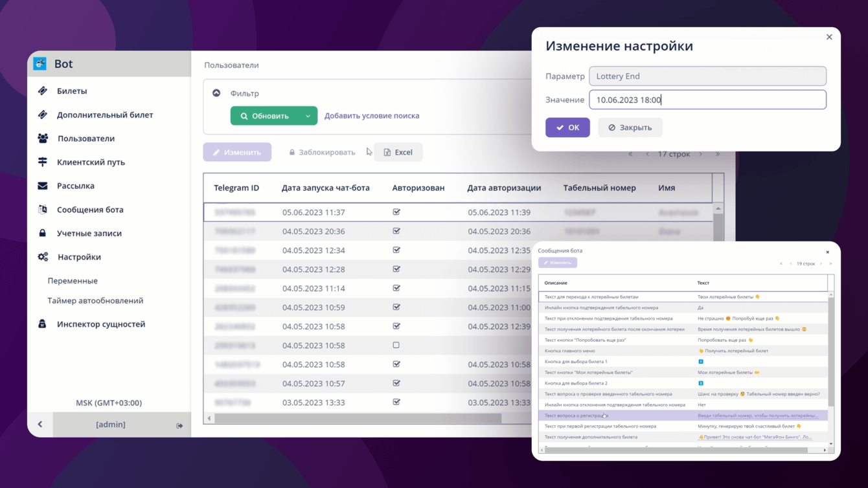Viewport: 868px width, 488px height.
Task: Click the Добавить условие поиска link
Action: click(x=372, y=116)
